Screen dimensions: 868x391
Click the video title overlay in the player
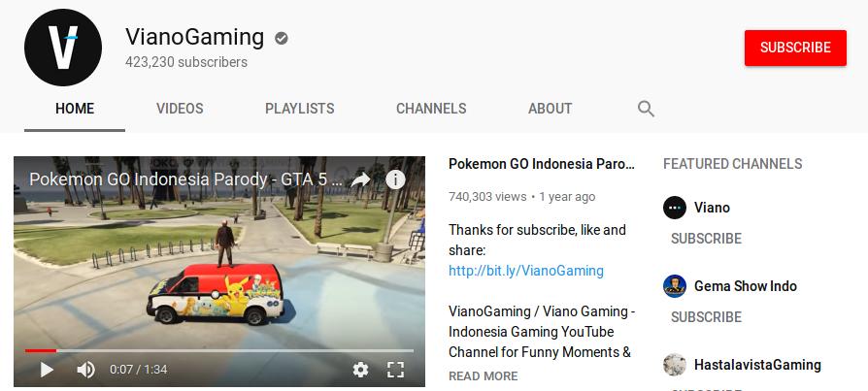click(186, 179)
